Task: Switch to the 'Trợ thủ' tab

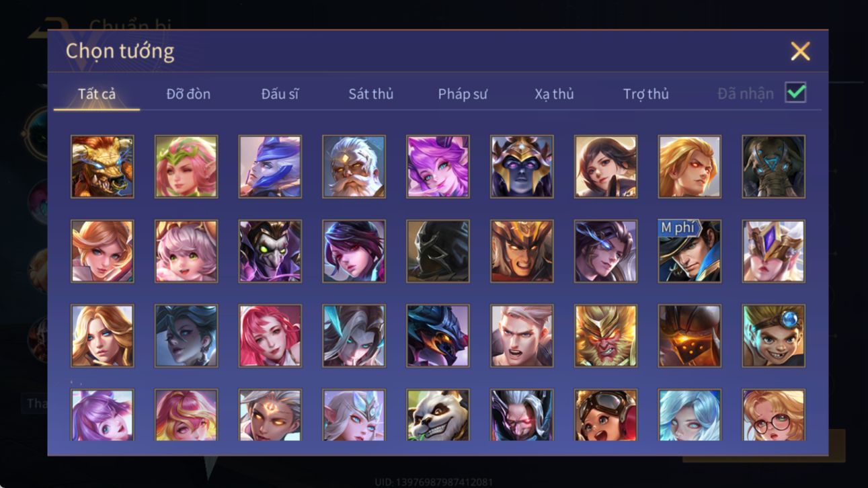Action: point(645,94)
